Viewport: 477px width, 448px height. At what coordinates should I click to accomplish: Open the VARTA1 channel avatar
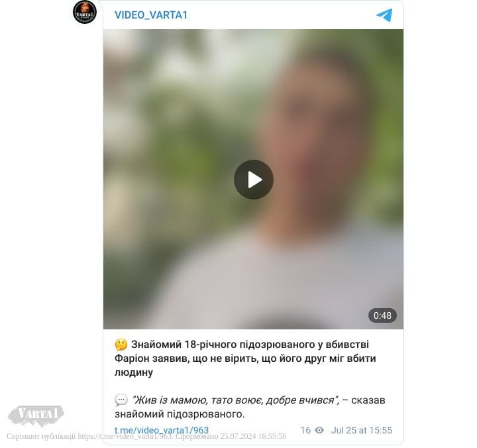coord(85,12)
